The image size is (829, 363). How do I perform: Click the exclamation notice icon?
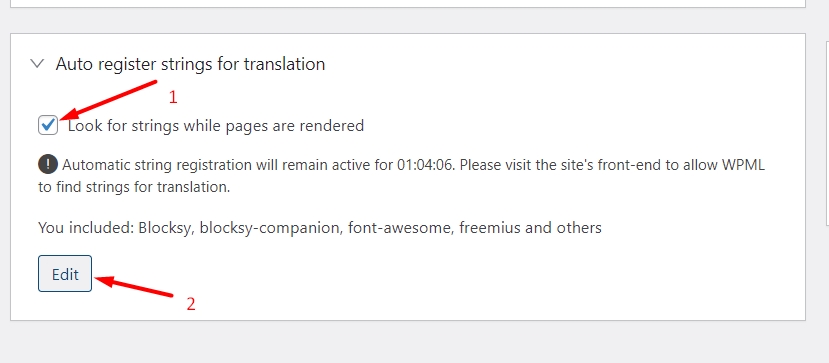(x=48, y=164)
